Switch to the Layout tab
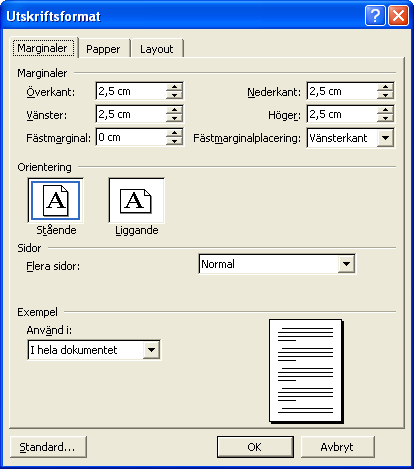This screenshot has height=469, width=414. click(157, 49)
